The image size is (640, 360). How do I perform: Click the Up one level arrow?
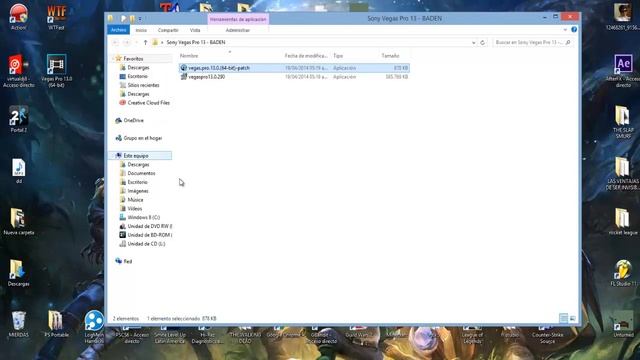pyautogui.click(x=145, y=42)
